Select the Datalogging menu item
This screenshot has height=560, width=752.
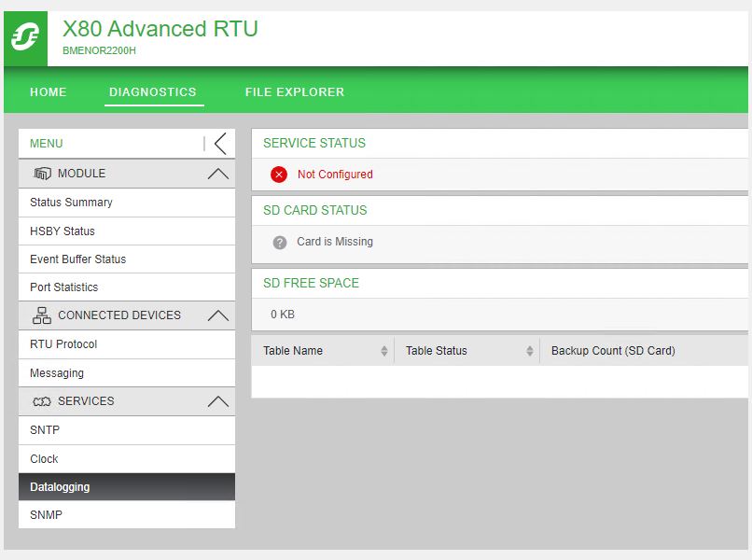pos(127,486)
